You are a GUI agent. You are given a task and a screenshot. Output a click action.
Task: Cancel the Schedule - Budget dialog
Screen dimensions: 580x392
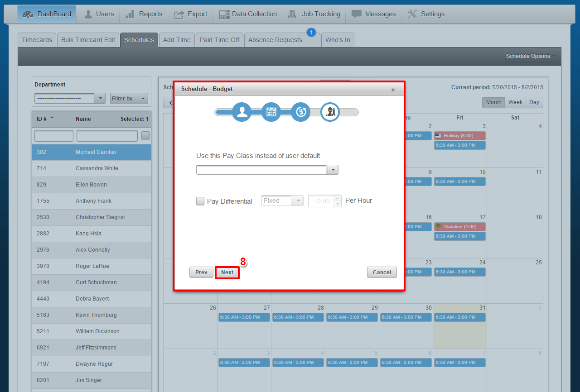pos(382,272)
